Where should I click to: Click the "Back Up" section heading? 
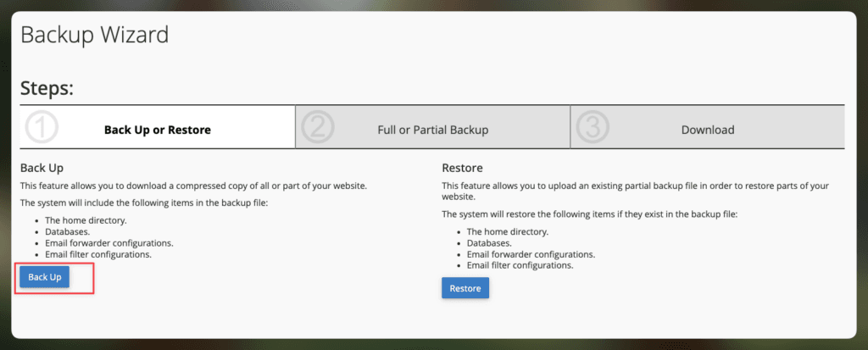[x=42, y=168]
